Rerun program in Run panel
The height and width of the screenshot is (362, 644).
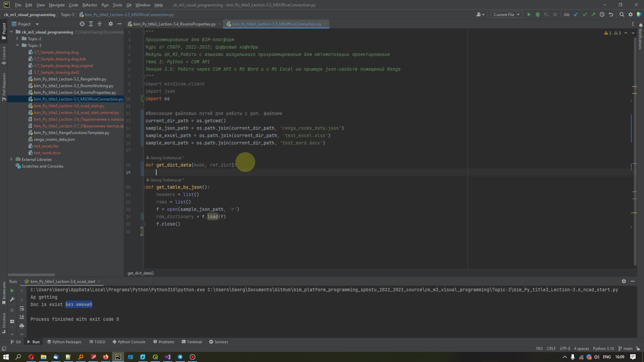[12, 291]
